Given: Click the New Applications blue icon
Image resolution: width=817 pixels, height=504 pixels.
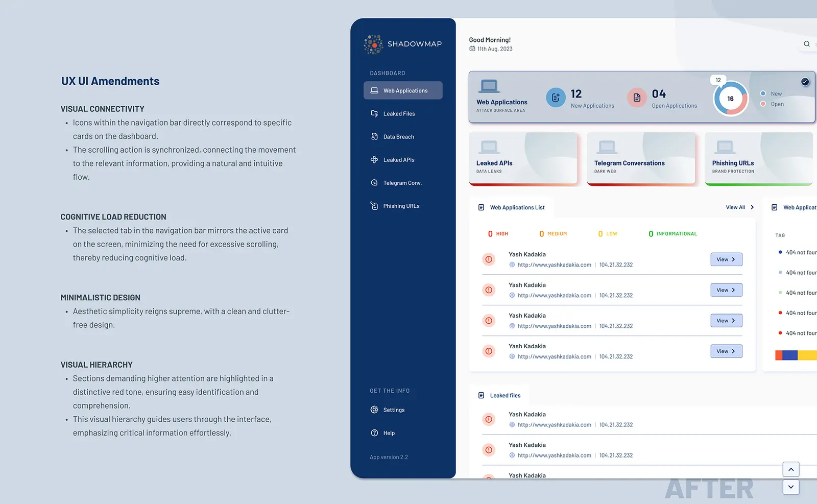Looking at the screenshot, I should [556, 98].
